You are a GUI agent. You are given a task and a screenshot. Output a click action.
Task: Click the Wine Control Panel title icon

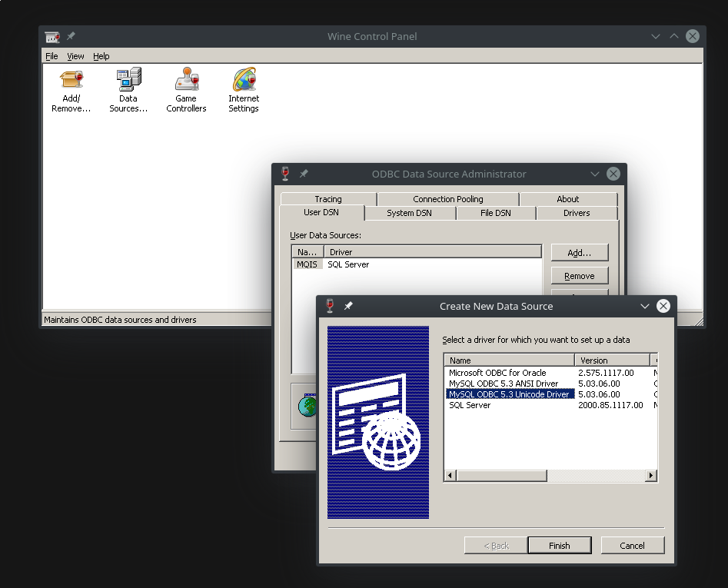(52, 37)
